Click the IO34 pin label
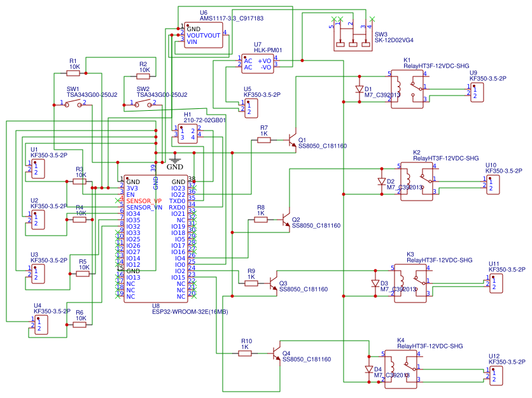The image size is (532, 398). point(133,213)
